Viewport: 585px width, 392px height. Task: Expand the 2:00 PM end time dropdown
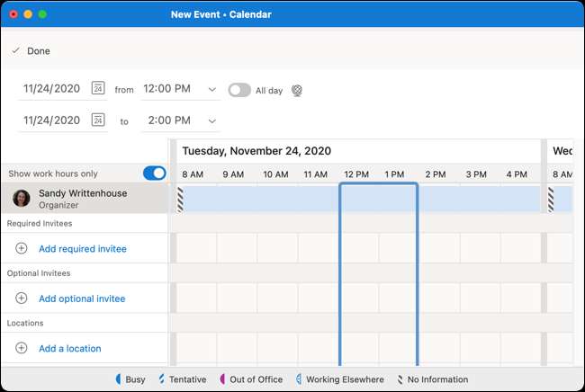212,120
